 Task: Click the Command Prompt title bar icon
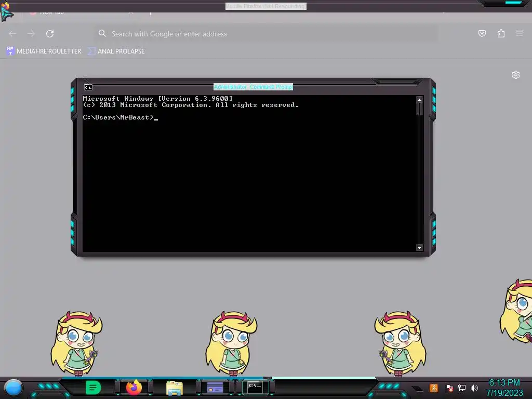pyautogui.click(x=88, y=87)
